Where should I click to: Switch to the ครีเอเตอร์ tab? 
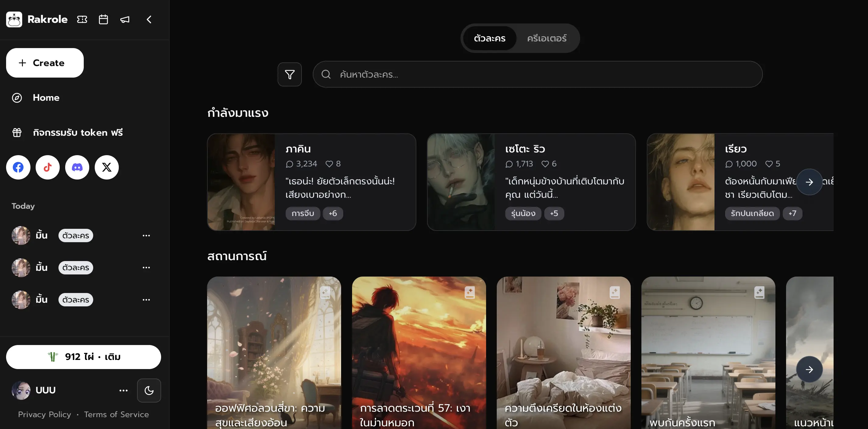click(x=547, y=38)
